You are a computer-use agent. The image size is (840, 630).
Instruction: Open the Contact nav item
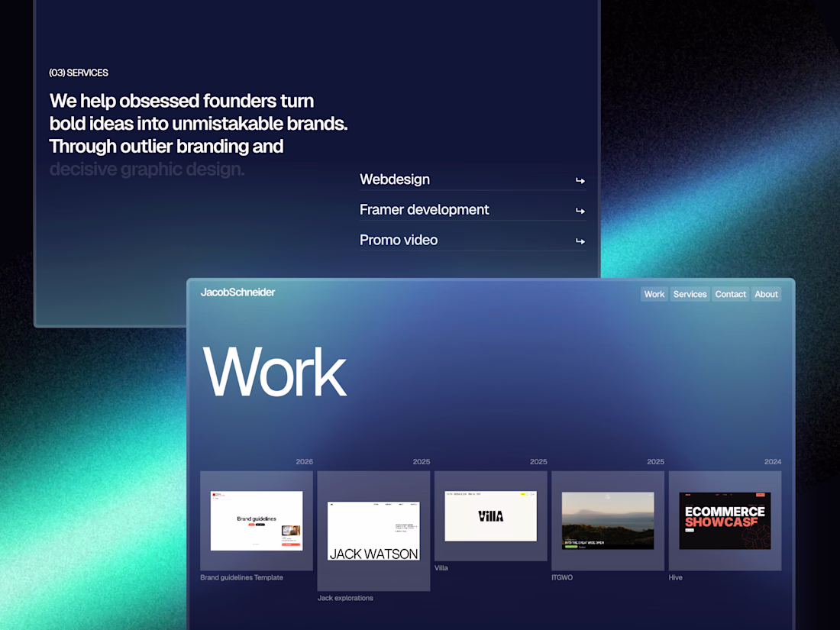click(730, 294)
